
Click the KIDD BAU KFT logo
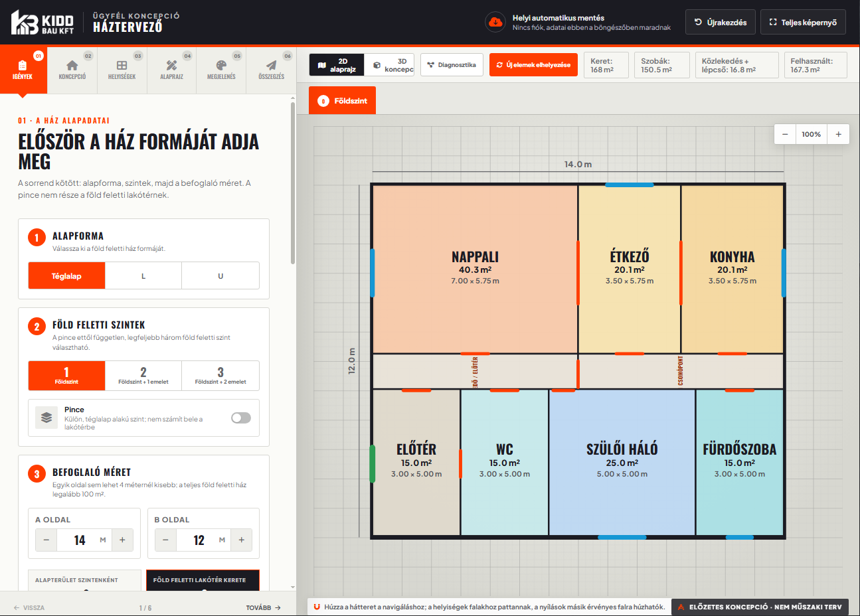click(x=43, y=23)
